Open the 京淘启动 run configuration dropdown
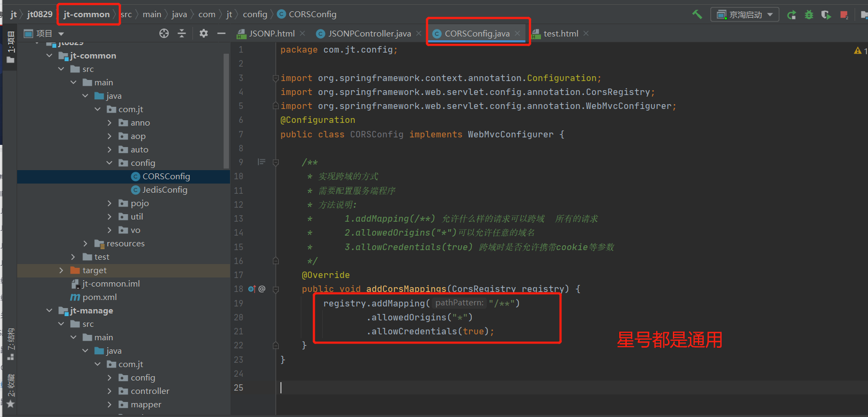The height and width of the screenshot is (417, 868). click(745, 14)
